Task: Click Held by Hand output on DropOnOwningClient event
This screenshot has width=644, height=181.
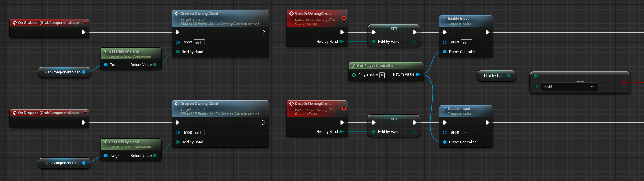Action: click(x=342, y=132)
